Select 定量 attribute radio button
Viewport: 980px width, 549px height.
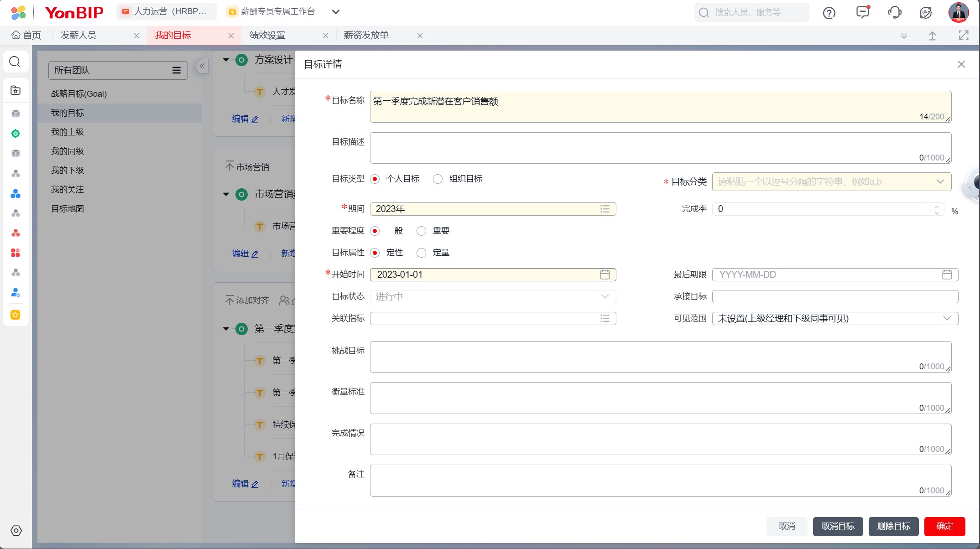point(422,253)
